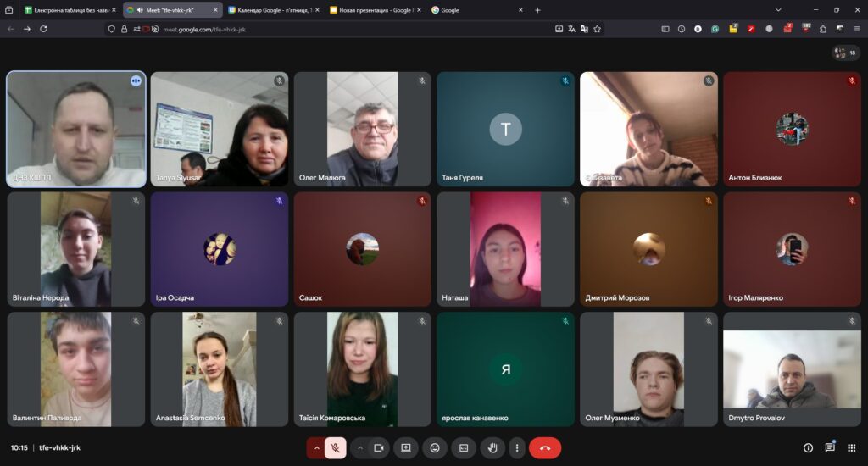
Task: Expand audio settings arrow beside microphone
Action: click(x=317, y=447)
